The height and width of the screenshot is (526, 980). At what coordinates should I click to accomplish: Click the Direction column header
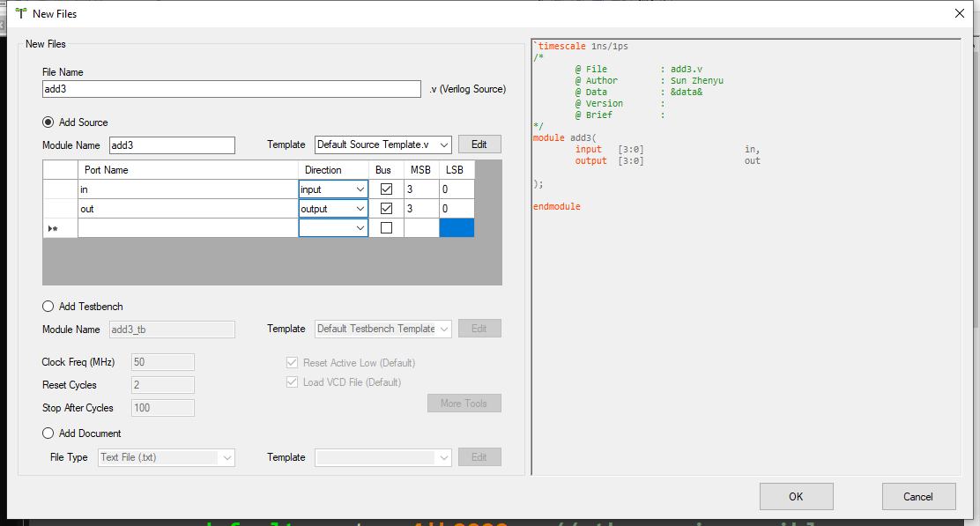click(333, 170)
